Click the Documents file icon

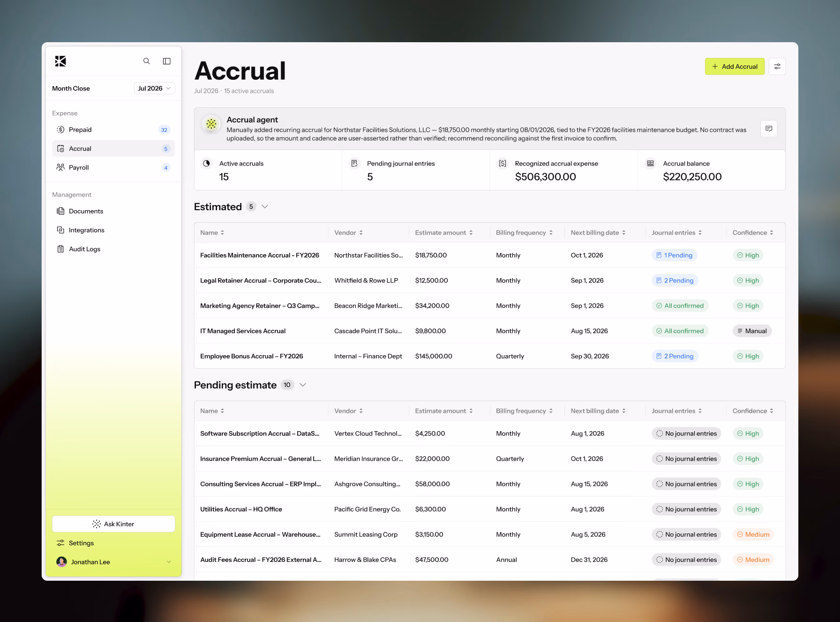pos(60,211)
